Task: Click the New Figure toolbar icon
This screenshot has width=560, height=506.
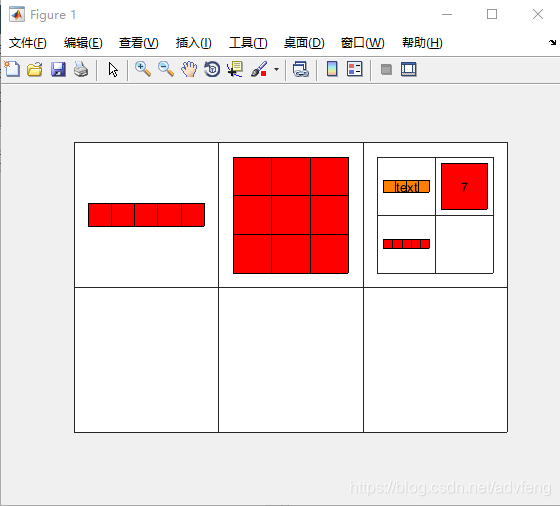Action: [12, 69]
